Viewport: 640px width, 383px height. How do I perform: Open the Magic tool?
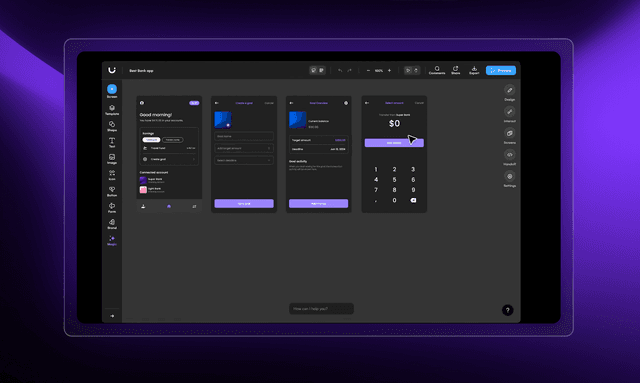coord(112,240)
